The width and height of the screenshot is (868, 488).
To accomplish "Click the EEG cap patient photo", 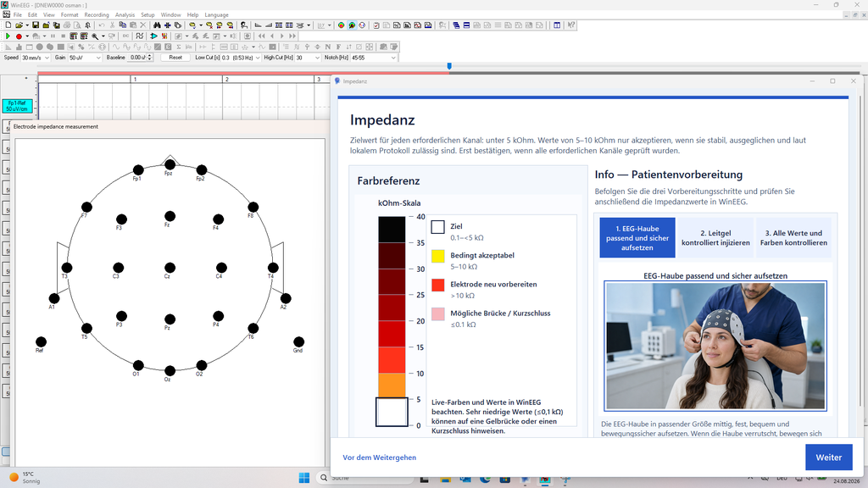I will pyautogui.click(x=715, y=346).
